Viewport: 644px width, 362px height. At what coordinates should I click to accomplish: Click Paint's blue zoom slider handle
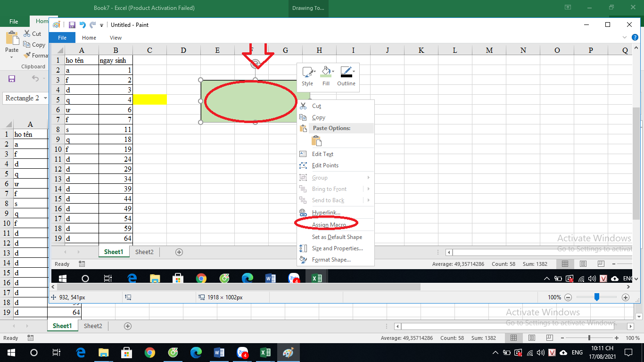pos(597,297)
